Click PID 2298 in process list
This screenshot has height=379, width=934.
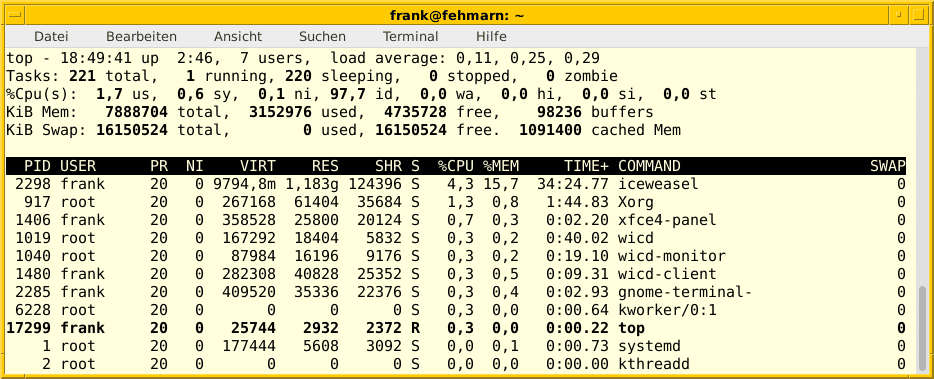point(33,184)
